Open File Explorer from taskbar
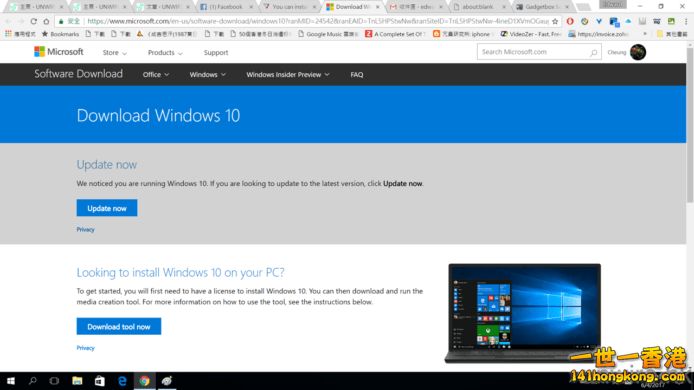The image size is (694, 390). click(x=77, y=381)
